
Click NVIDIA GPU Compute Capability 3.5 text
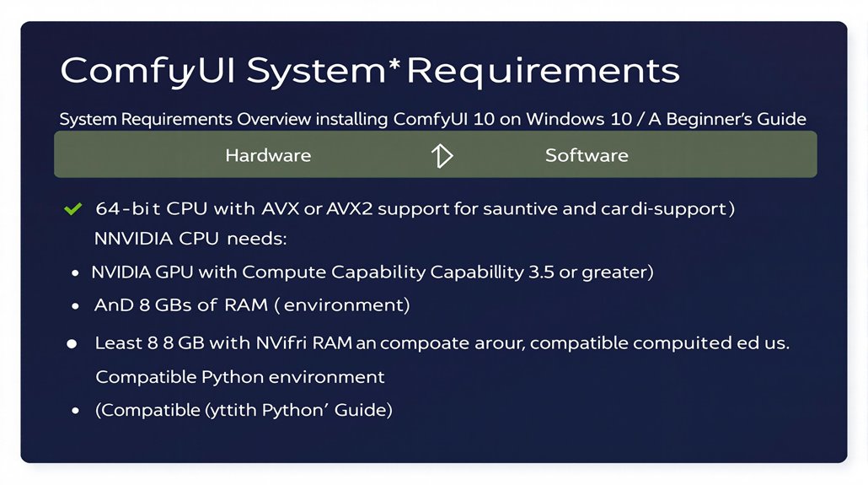[x=372, y=272]
